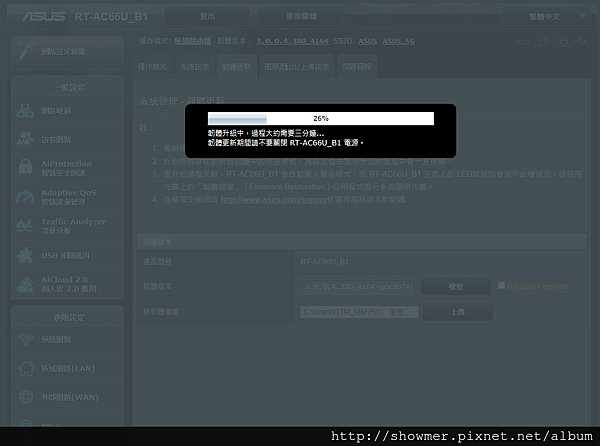The height and width of the screenshot is (446, 600).
Task: Click the USB status icon
Action: (580, 41)
